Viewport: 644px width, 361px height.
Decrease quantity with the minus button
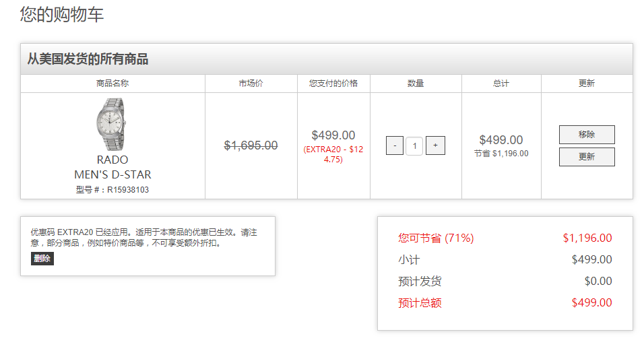pyautogui.click(x=394, y=145)
